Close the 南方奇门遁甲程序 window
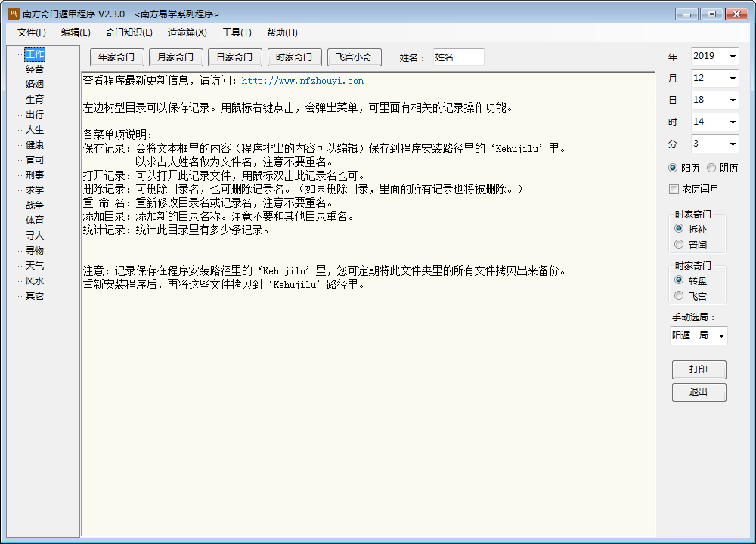The image size is (756, 544). pos(736,14)
